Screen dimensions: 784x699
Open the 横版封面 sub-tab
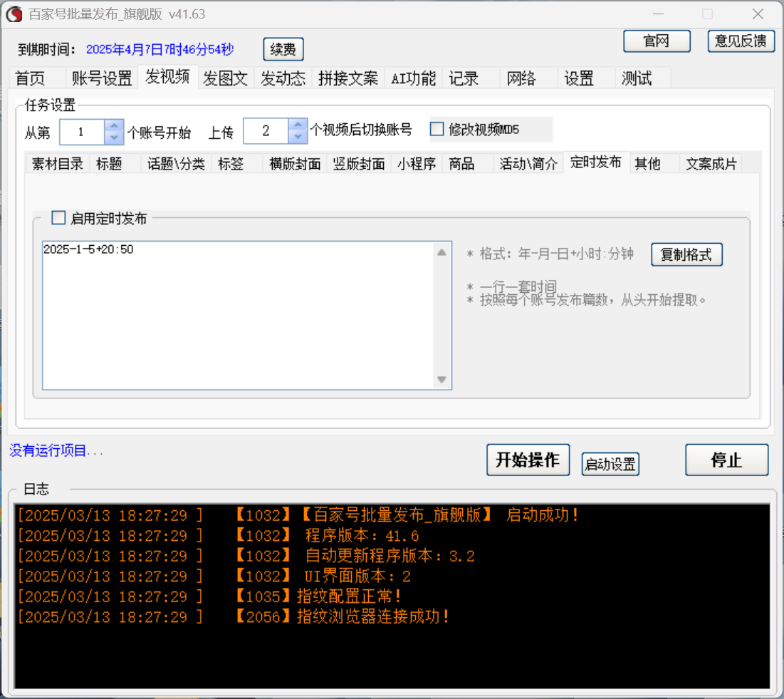pos(295,164)
